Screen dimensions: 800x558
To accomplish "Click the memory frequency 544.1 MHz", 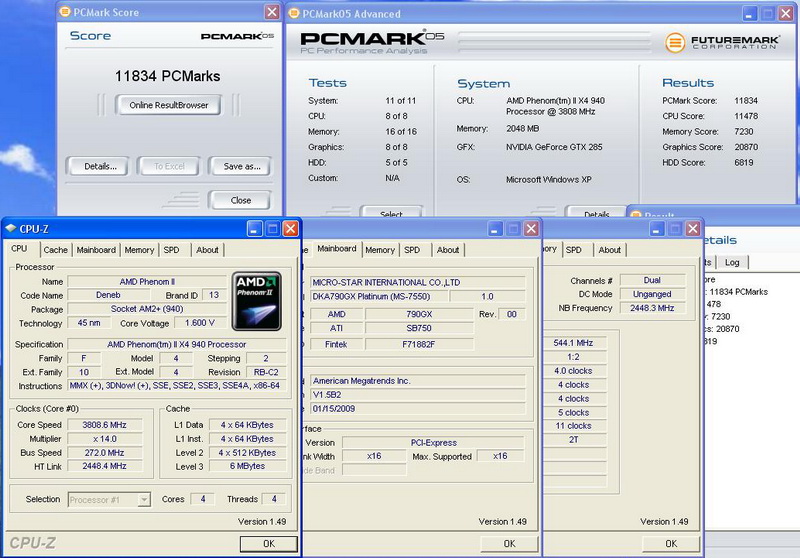I will click(573, 343).
